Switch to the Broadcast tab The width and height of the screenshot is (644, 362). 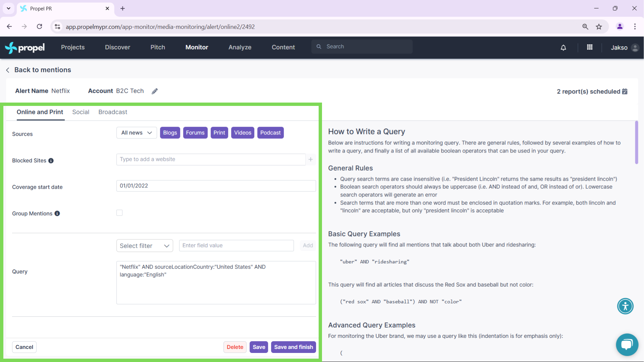coord(113,112)
